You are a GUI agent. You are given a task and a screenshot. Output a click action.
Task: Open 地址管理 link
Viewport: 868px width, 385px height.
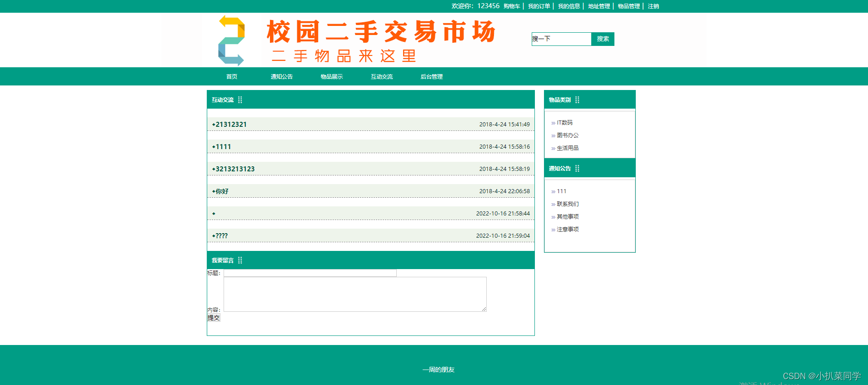tap(599, 6)
